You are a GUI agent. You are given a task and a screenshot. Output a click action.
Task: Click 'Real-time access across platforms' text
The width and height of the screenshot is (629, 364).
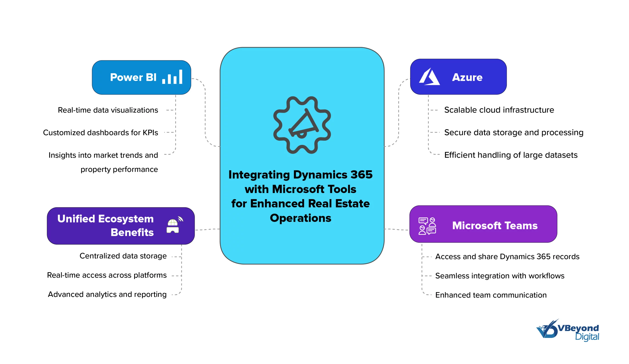pos(107,275)
